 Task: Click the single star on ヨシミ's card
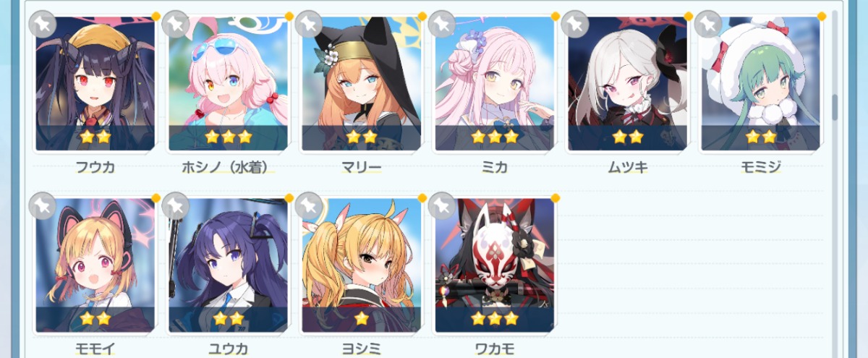pos(362,318)
